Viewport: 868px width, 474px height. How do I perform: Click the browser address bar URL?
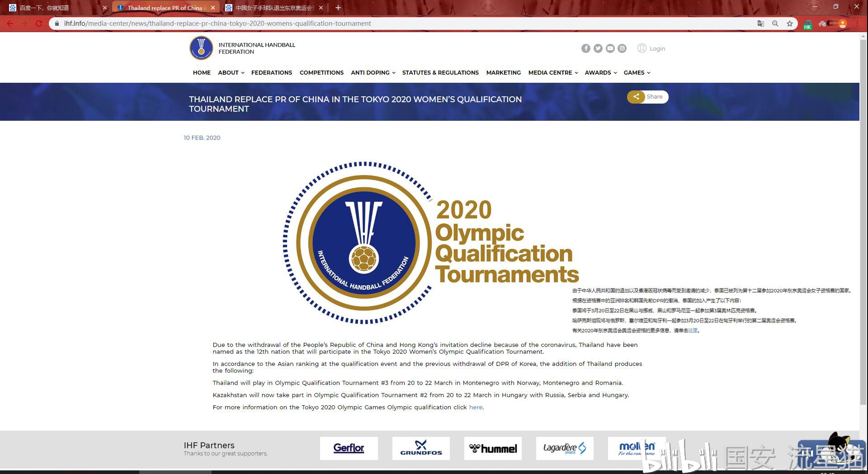217,24
